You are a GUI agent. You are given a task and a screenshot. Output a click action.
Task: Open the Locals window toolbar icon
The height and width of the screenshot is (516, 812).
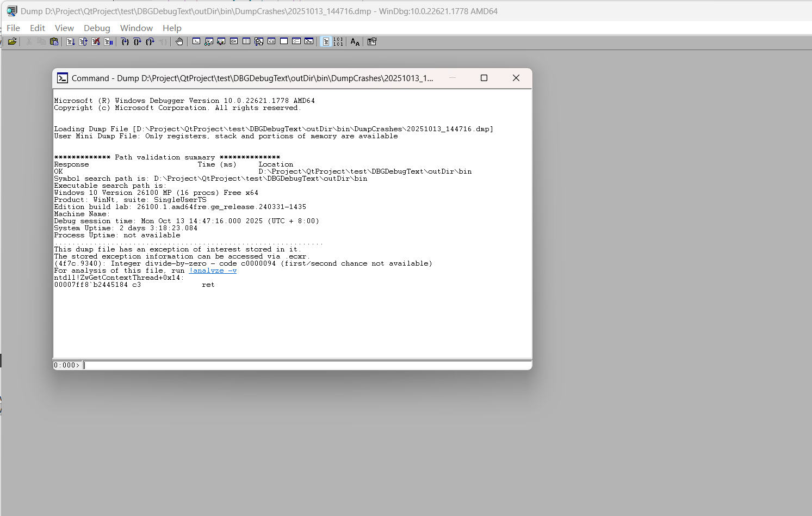(221, 41)
